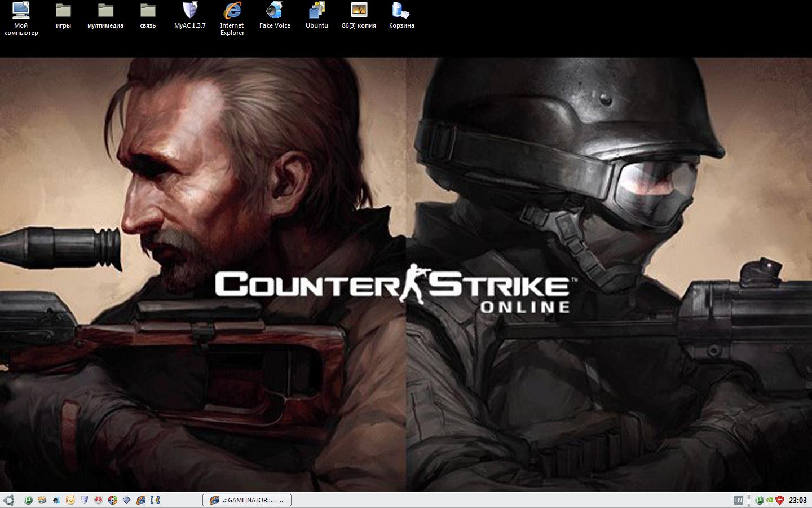Click the silver shield quick launch icon
Screen dimensions: 812x508
[x=85, y=500]
